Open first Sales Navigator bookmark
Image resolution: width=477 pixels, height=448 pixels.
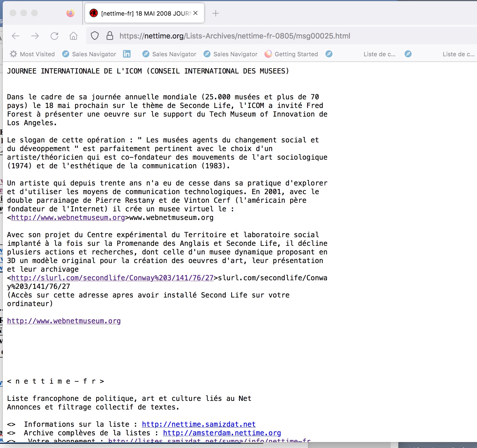click(89, 54)
